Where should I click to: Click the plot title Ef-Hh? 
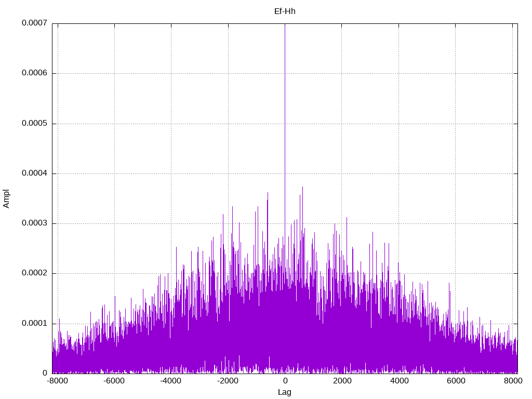(285, 11)
